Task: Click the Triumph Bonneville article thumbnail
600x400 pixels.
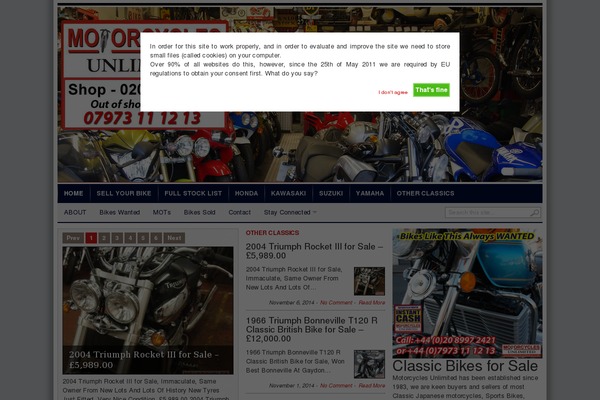Action: tap(369, 364)
